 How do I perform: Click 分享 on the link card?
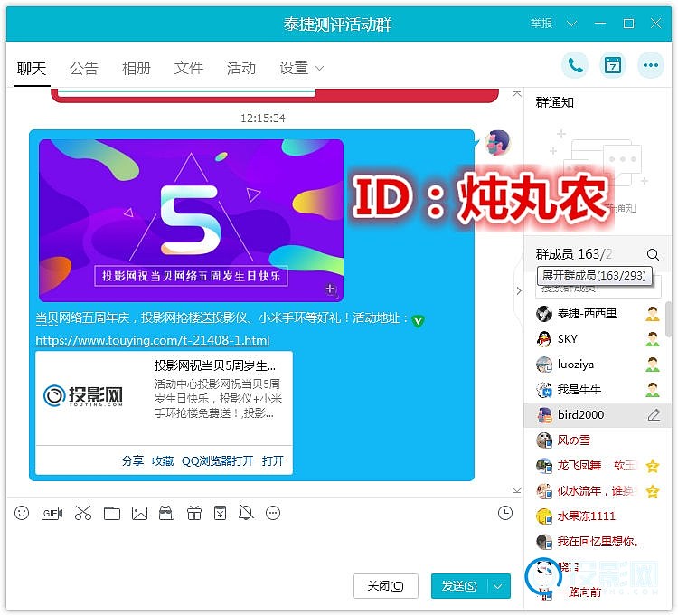pyautogui.click(x=132, y=461)
